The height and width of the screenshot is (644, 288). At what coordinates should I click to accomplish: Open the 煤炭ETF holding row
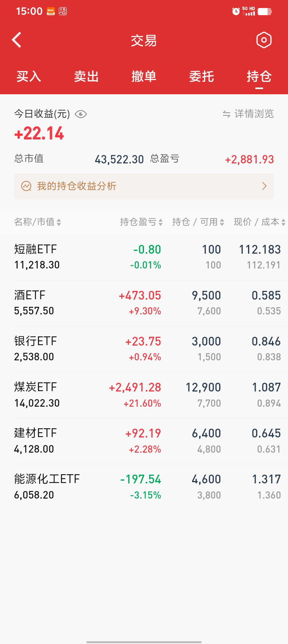tap(144, 395)
